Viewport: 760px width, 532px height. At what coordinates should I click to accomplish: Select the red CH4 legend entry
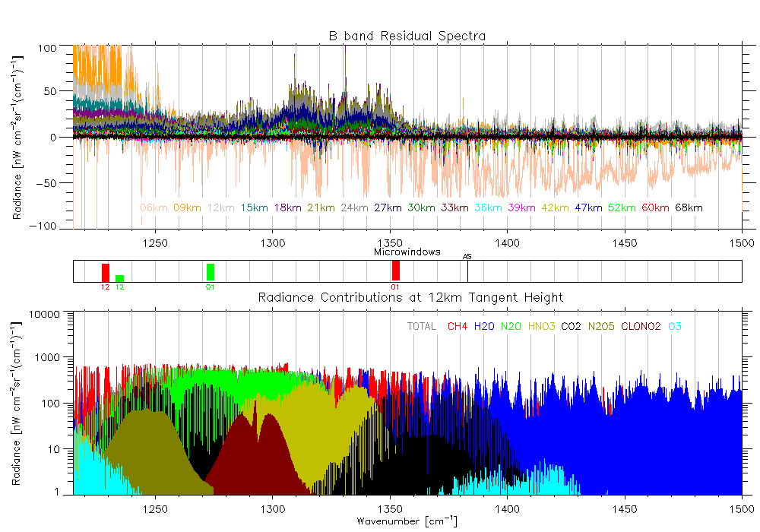458,327
